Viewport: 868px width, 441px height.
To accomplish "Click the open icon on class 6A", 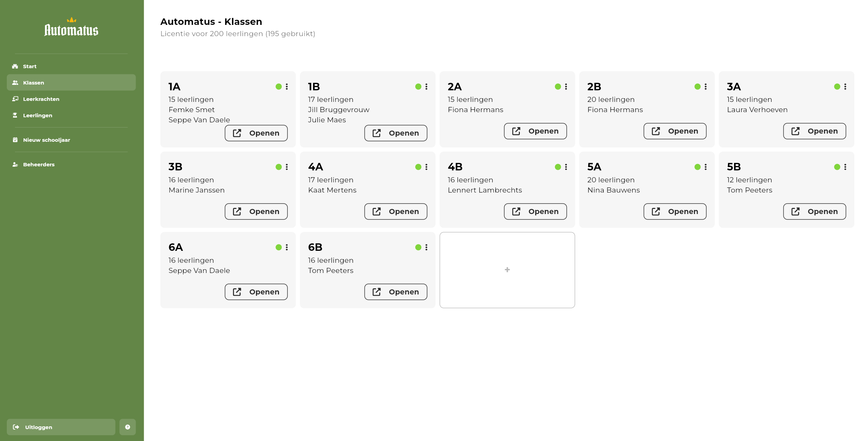I will (x=237, y=292).
